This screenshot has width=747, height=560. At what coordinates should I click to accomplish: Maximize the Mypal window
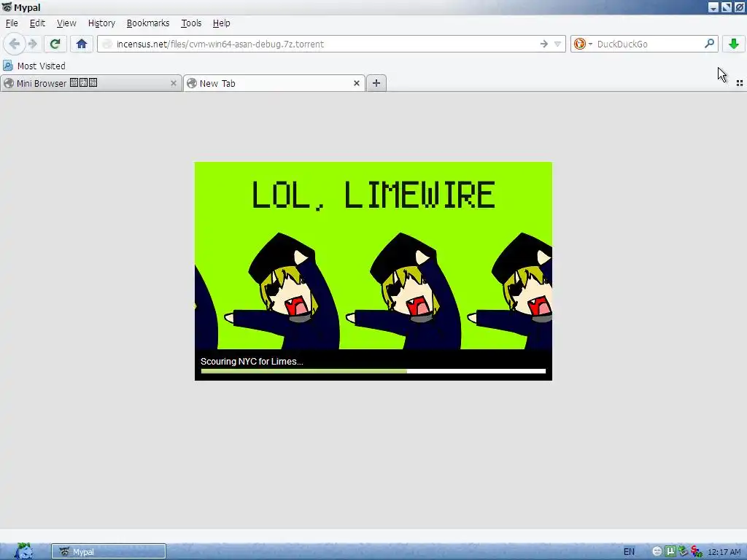726,7
